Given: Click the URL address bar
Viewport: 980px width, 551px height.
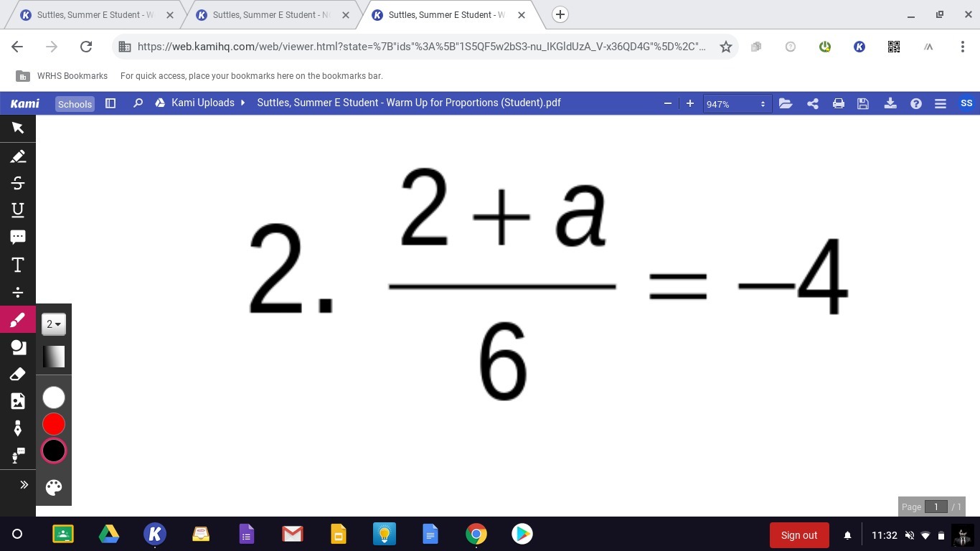Looking at the screenshot, I should (421, 47).
